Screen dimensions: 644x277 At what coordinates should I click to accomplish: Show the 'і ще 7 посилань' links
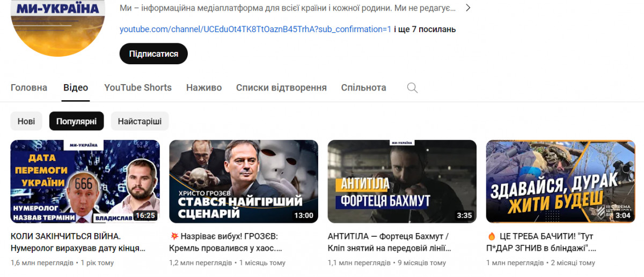425,29
